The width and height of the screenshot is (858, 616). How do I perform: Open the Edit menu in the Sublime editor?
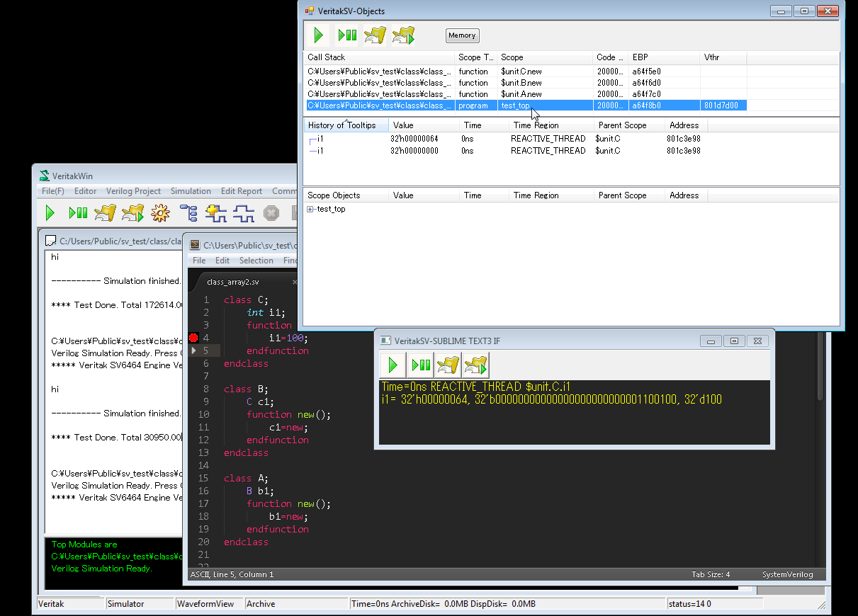click(x=222, y=261)
